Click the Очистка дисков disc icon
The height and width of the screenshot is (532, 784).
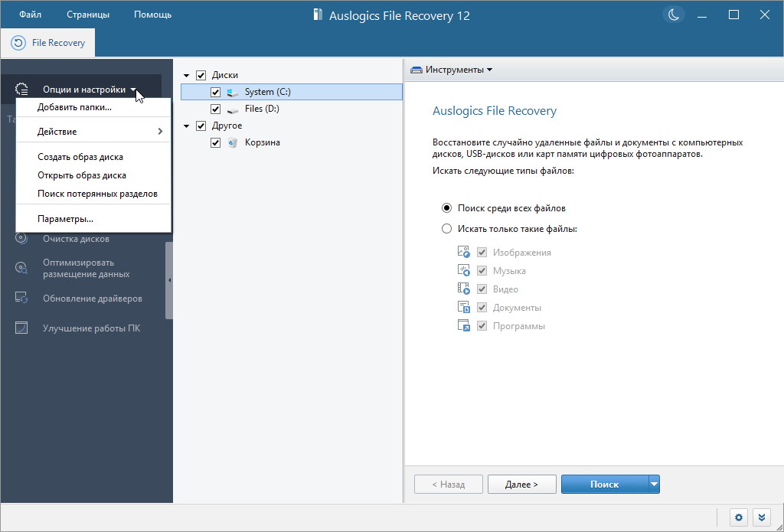[21, 238]
